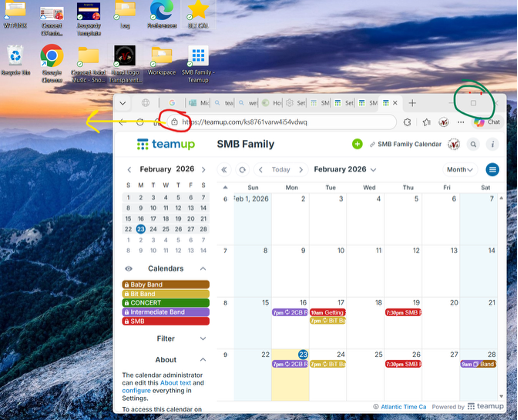Open the SMB Family Calendar link
Image resolution: width=518 pixels, height=420 pixels.
click(405, 144)
